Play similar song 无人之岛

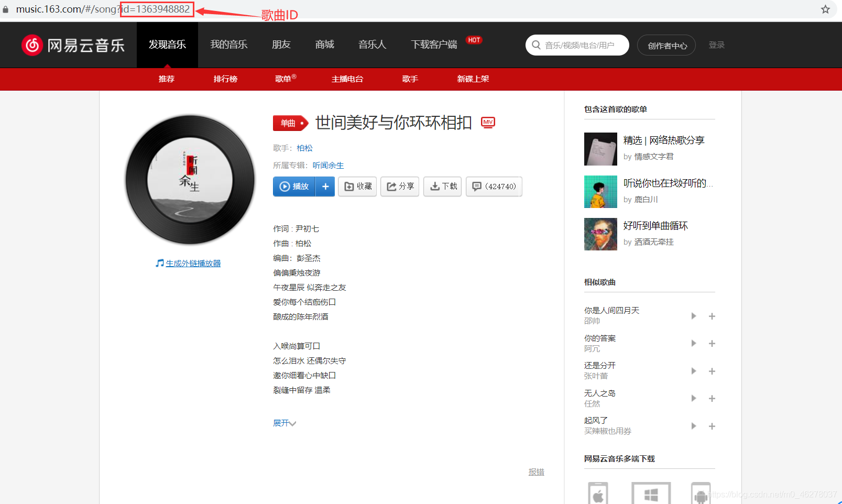693,398
